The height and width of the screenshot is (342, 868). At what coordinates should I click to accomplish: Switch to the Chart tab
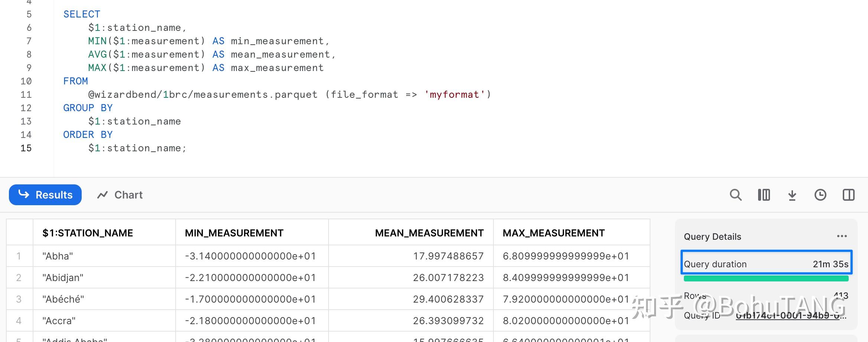point(120,195)
